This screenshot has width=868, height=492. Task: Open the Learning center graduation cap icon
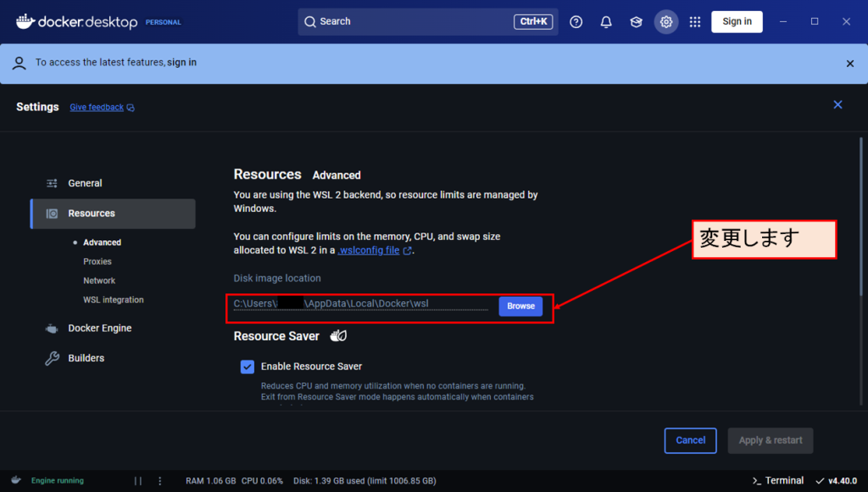point(636,21)
